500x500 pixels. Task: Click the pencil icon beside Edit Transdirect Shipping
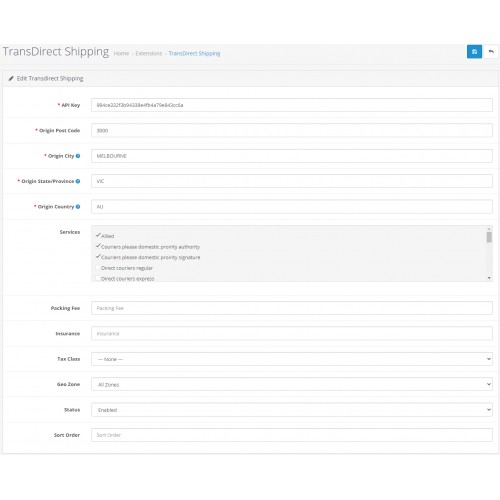[x=11, y=78]
